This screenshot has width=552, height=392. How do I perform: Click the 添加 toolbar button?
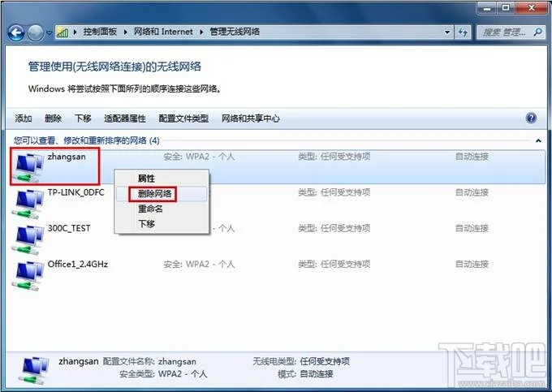[x=24, y=118]
